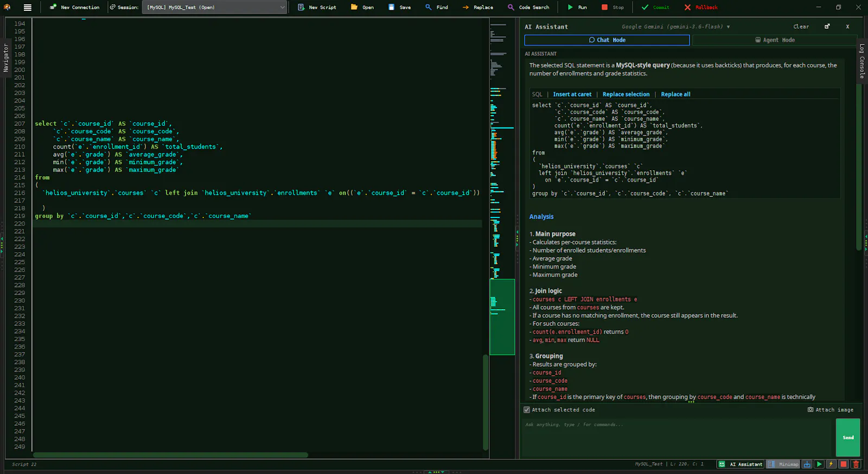Image resolution: width=868 pixels, height=474 pixels.
Task: Click the AI chat vertical scrollbar
Action: point(859,166)
